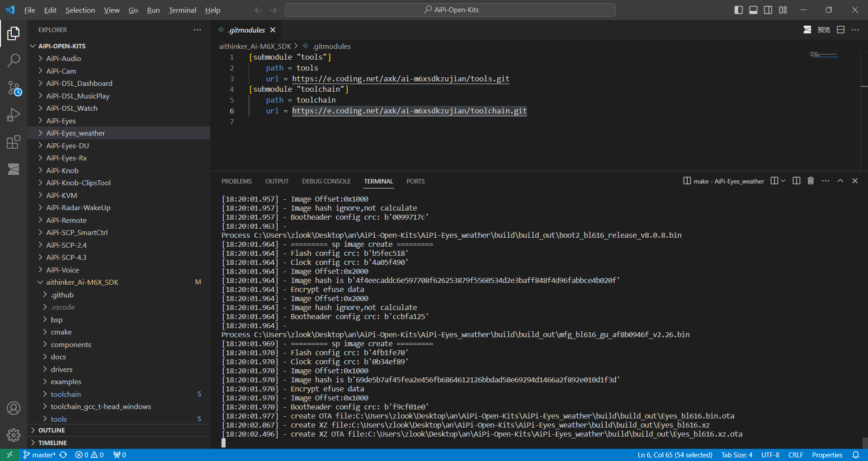Collapse the AIPI-OPEN-KITS root folder
The height and width of the screenshot is (461, 868).
click(118, 46)
